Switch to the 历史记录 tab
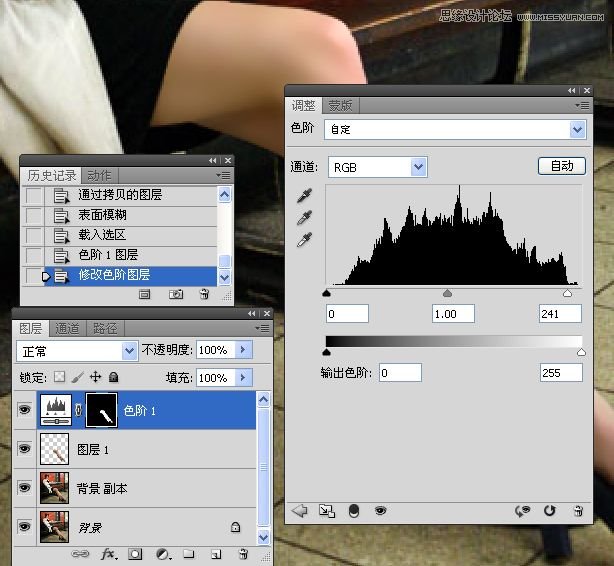This screenshot has width=614, height=566. click(51, 175)
